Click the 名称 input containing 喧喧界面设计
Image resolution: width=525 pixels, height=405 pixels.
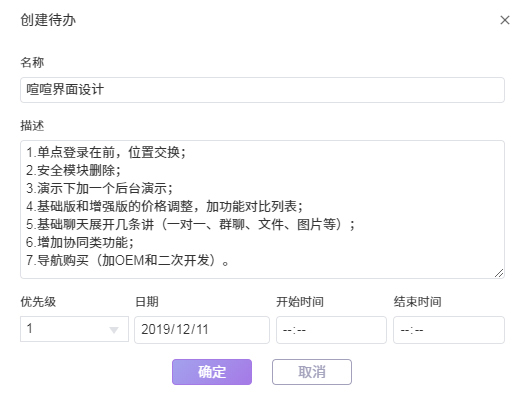[262, 90]
